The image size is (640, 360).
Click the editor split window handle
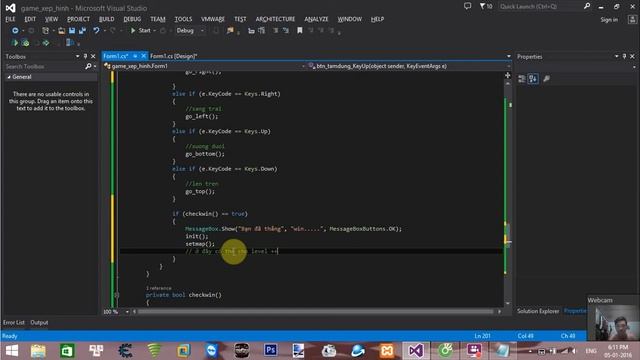tap(507, 75)
